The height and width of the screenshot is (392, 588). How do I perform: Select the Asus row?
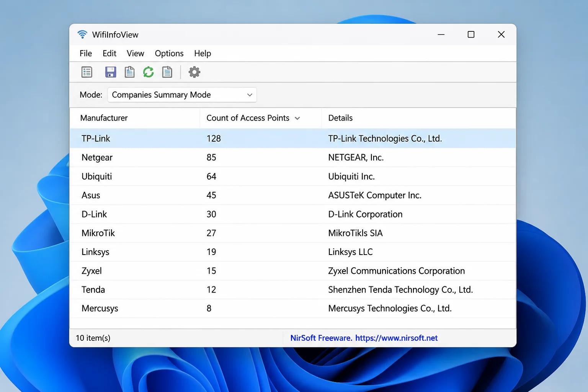pyautogui.click(x=293, y=195)
